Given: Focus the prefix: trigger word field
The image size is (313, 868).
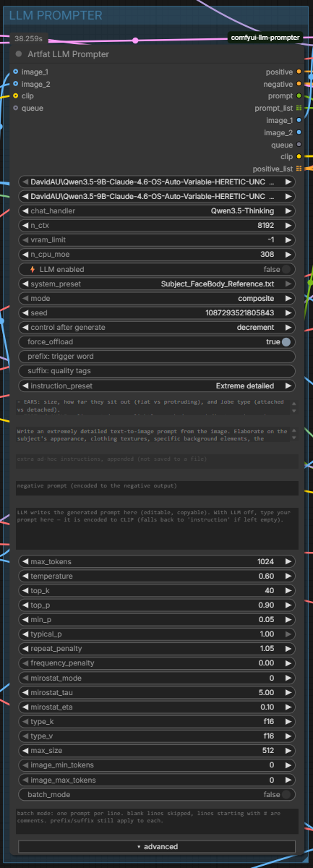Looking at the screenshot, I should point(157,357).
